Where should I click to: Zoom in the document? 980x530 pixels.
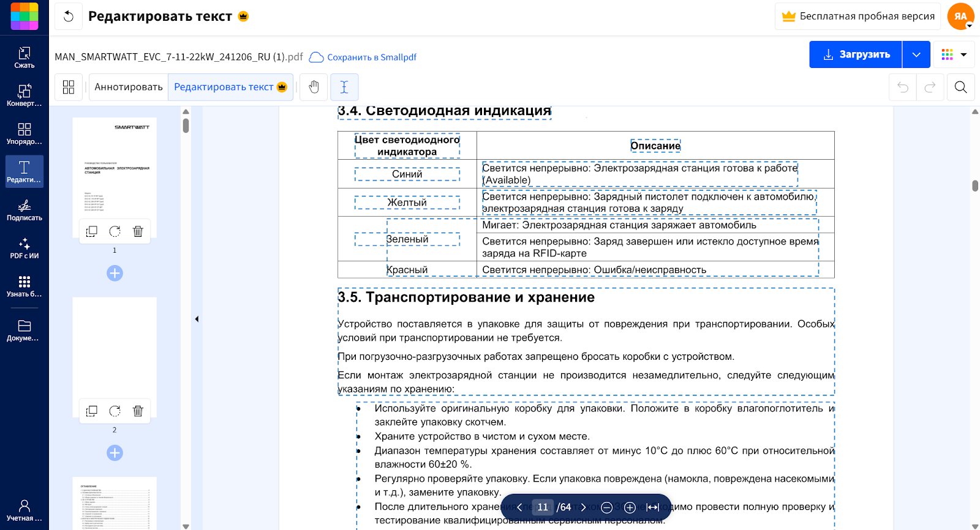(630, 507)
